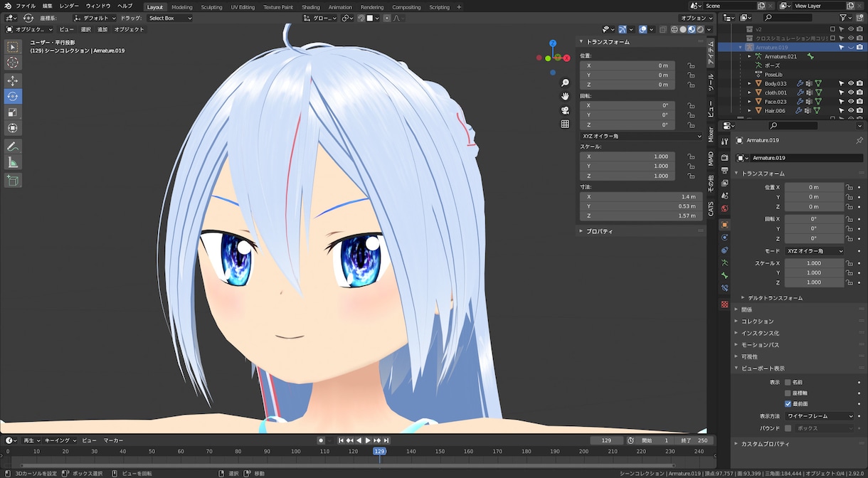
Task: Expand the カスタムプロパティ panel
Action: click(x=766, y=444)
